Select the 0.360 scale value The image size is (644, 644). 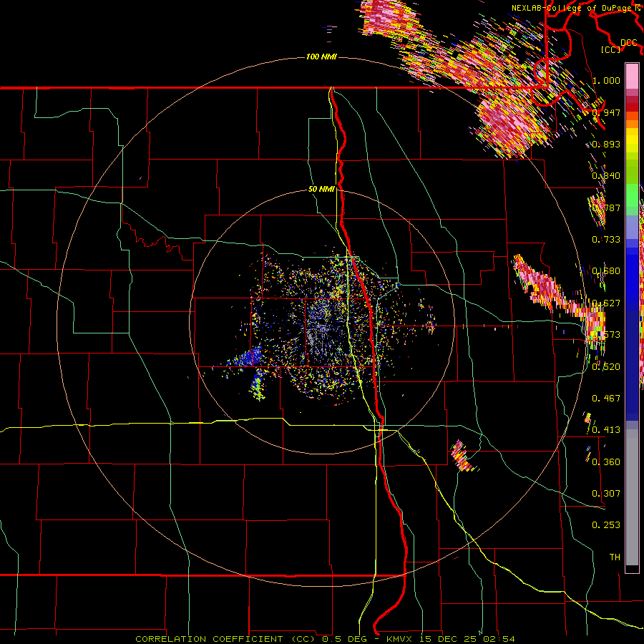(606, 462)
